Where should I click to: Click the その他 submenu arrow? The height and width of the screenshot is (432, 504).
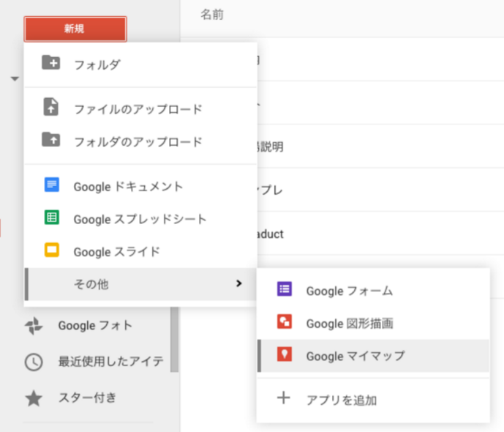click(x=238, y=283)
